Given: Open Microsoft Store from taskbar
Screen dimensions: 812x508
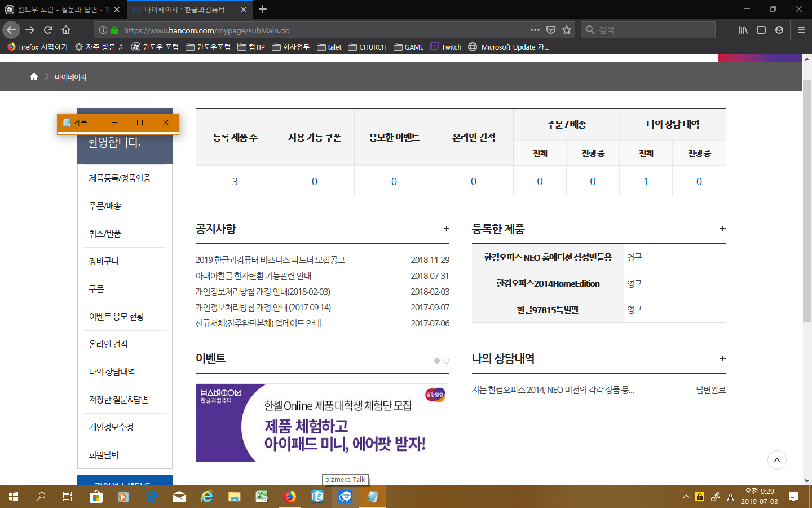Looking at the screenshot, I should click(x=96, y=497).
